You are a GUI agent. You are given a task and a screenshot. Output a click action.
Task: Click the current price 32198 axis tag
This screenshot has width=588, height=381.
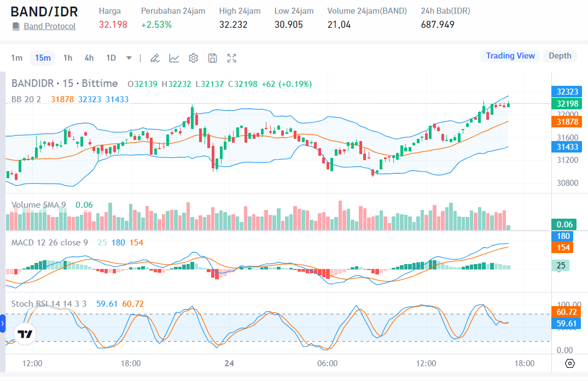[567, 104]
